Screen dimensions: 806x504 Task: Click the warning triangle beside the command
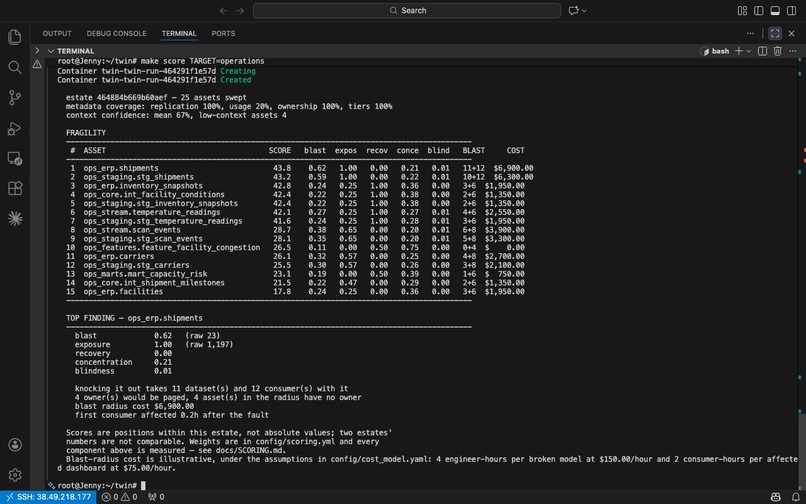click(x=37, y=64)
